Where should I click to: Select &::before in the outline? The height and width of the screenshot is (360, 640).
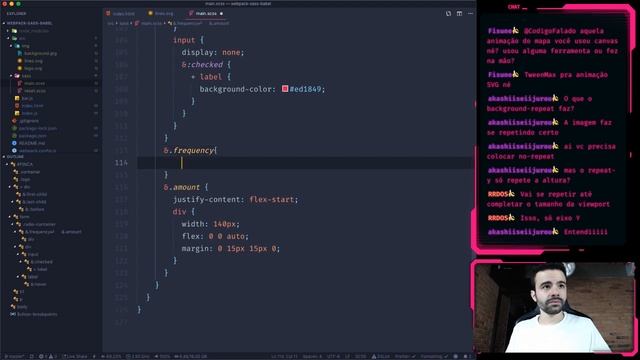click(x=34, y=209)
